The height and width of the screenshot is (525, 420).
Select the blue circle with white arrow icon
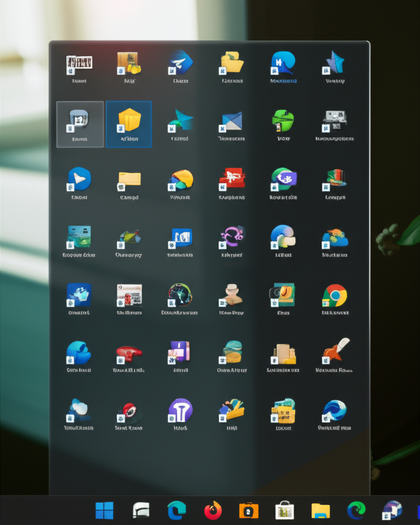click(79, 179)
